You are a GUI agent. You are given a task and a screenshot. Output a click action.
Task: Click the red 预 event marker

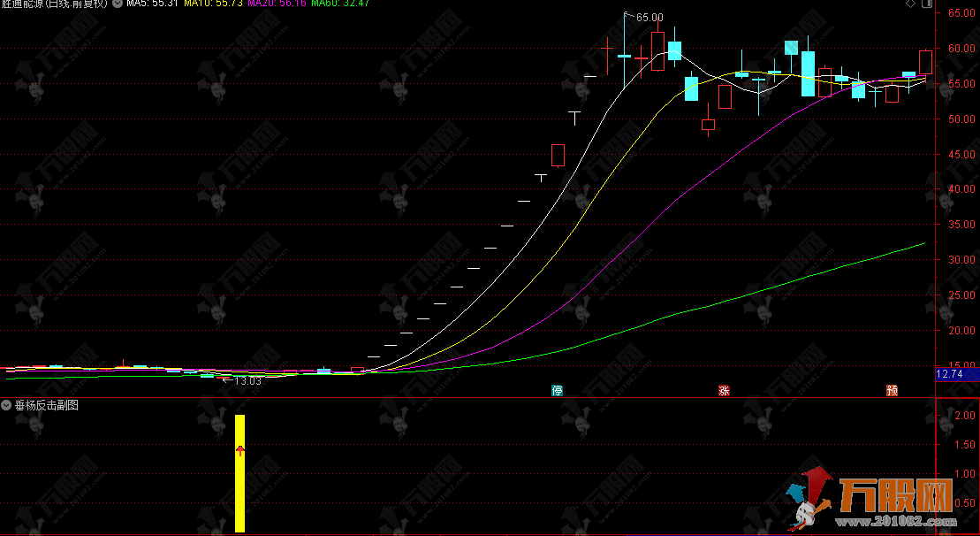coord(892,390)
